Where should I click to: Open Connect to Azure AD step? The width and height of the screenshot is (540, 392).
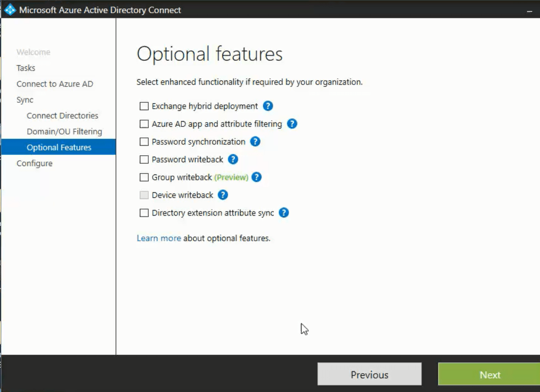(x=55, y=84)
